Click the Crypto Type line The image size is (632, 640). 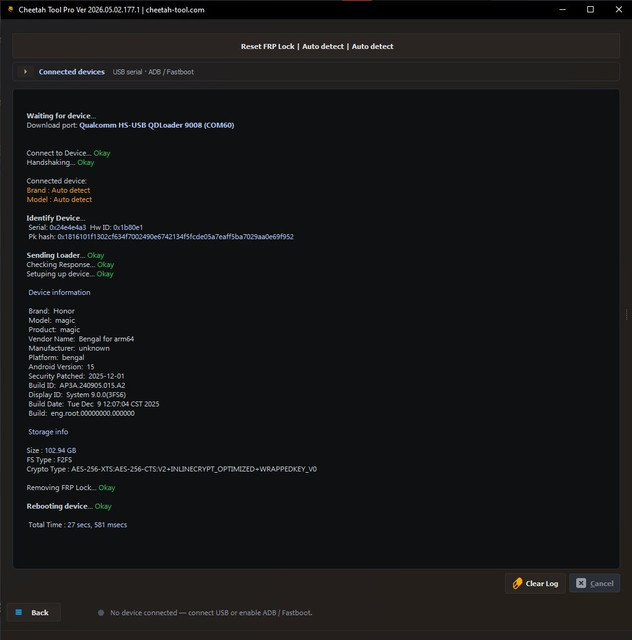(x=171, y=469)
